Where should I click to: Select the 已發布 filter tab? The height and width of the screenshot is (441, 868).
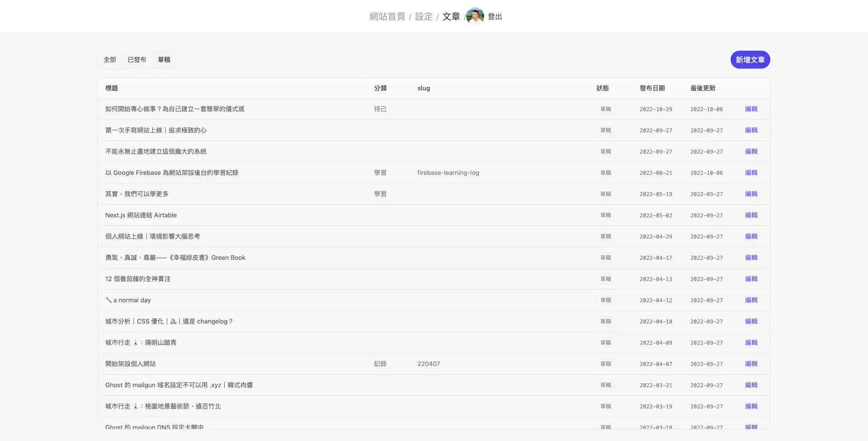[137, 60]
